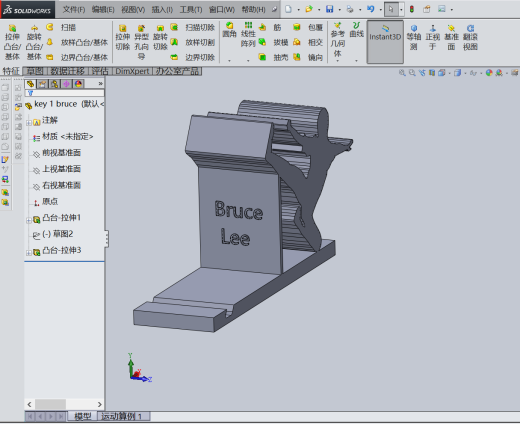
Task: Click the 旋转凸台/基体 revolved boss tool
Action: pyautogui.click(x=34, y=42)
